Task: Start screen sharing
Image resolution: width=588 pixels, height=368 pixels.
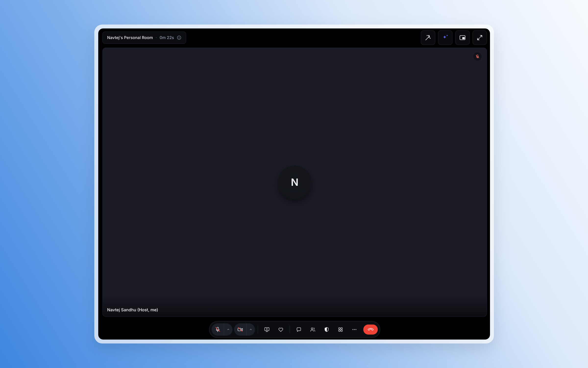Action: point(267,329)
